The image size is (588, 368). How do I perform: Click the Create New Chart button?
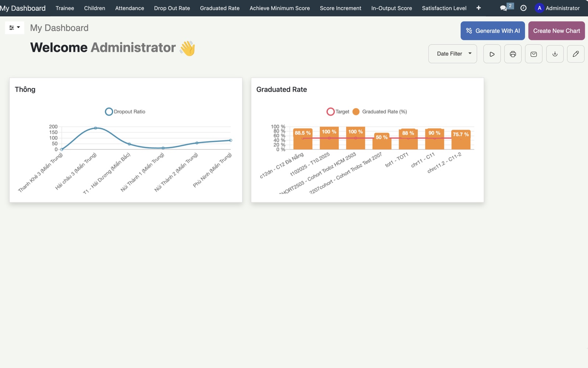[556, 31]
